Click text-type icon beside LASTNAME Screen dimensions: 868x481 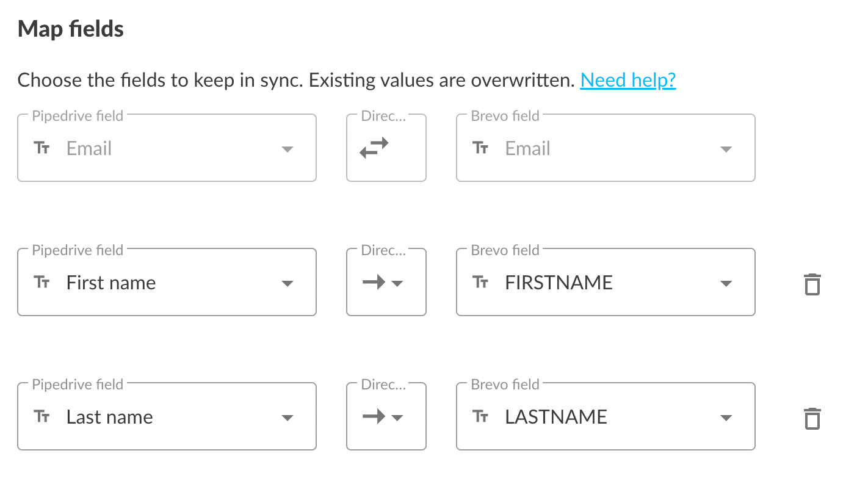481,417
